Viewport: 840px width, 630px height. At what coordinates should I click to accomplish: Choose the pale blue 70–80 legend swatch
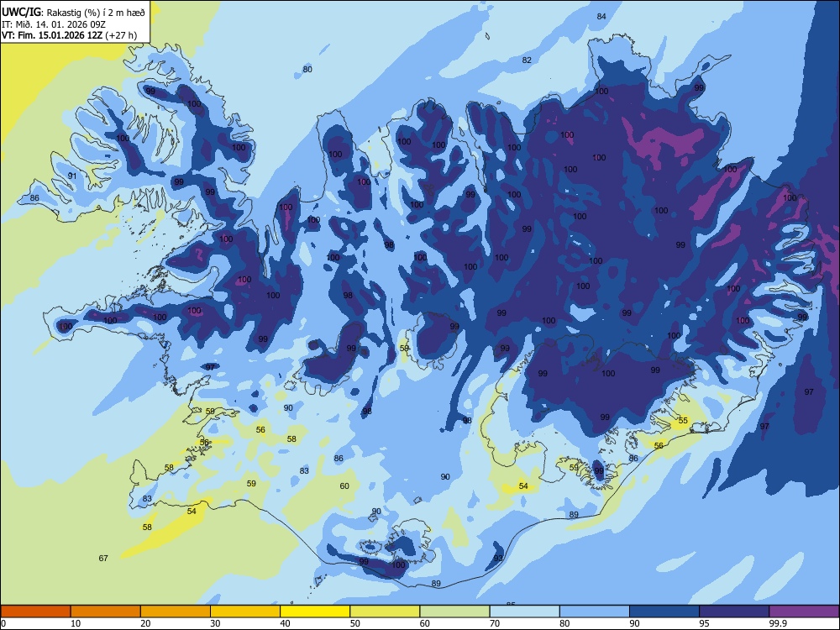tap(525, 612)
